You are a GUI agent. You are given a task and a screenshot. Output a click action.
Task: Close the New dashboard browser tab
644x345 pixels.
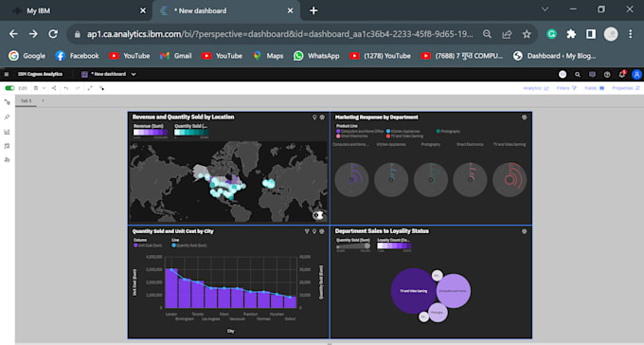click(291, 10)
